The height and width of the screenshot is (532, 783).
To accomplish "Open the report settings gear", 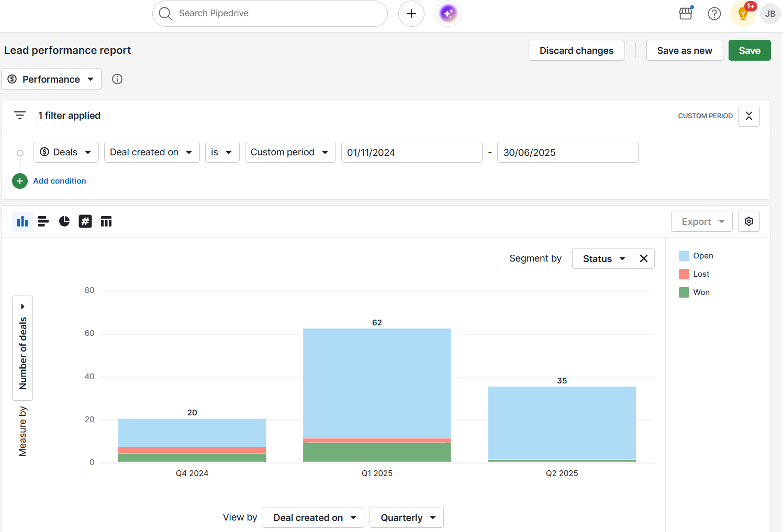I will 748,221.
